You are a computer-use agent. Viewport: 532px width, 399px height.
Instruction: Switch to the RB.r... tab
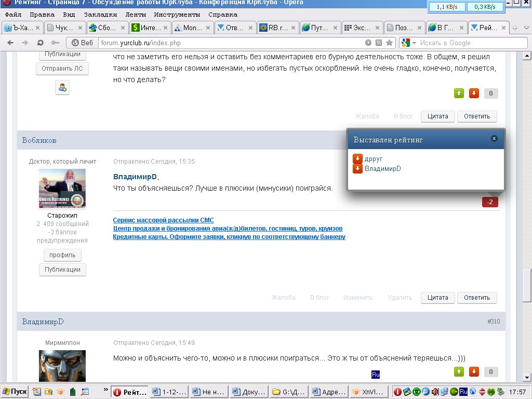click(277, 28)
